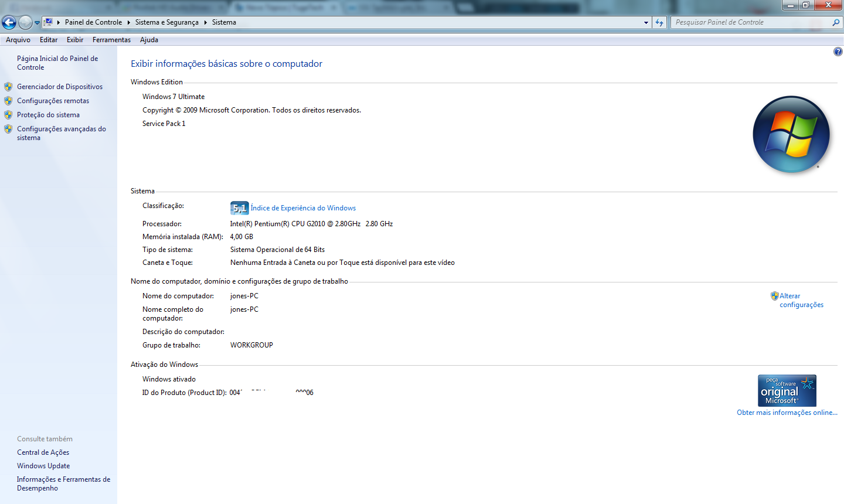Click shield icon beside Configurações avançadas do sistema

[8, 129]
